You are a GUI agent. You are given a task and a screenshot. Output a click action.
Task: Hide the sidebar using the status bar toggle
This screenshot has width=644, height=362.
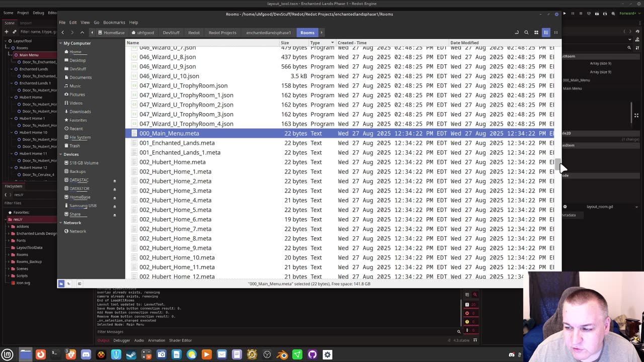click(79, 284)
